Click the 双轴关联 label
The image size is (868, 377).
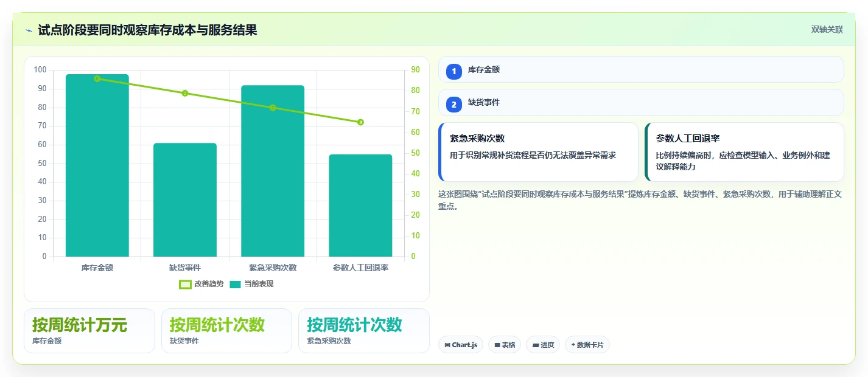pyautogui.click(x=827, y=30)
